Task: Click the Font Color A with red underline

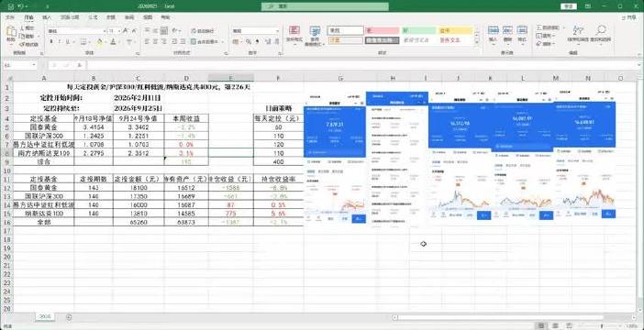Action: 113,41
